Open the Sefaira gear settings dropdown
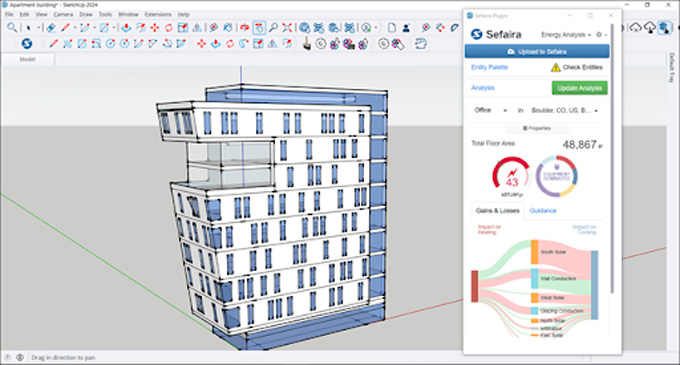The height and width of the screenshot is (365, 680). pyautogui.click(x=601, y=35)
